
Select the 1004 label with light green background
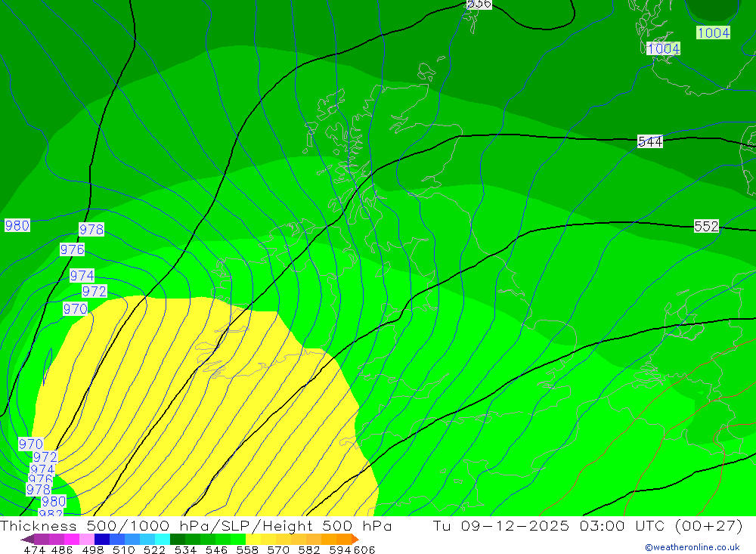713,32
